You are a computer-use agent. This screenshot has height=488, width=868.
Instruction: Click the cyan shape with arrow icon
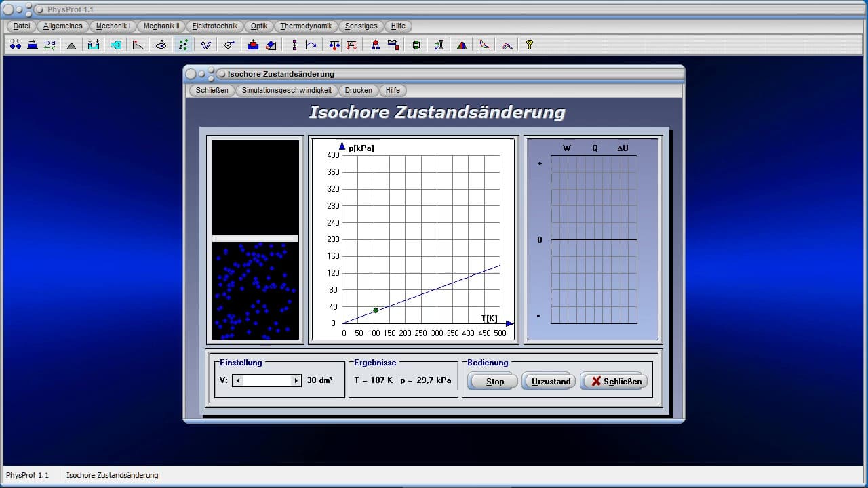(116, 45)
